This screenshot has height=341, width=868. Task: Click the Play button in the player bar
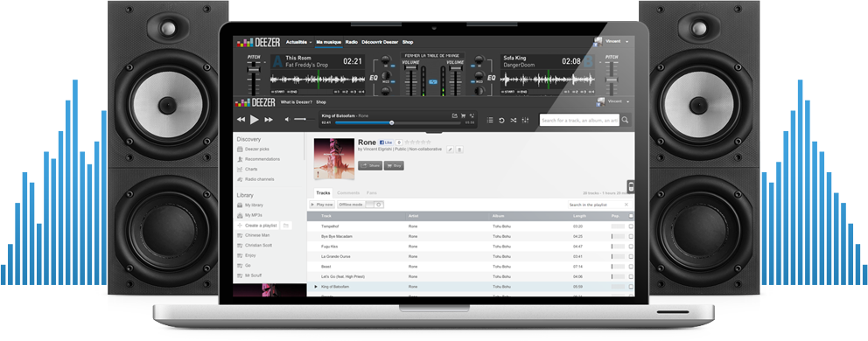click(x=254, y=119)
